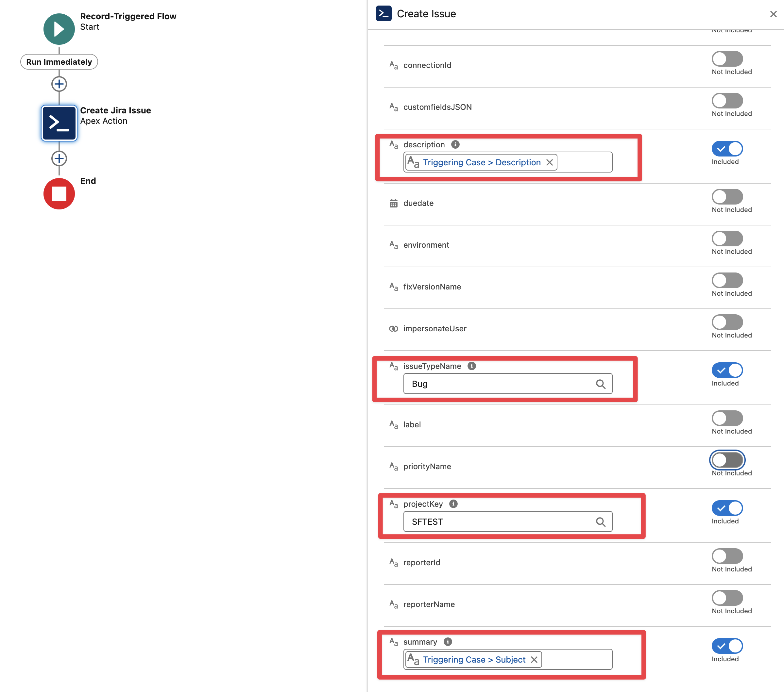Add element before End with plus icon

pyautogui.click(x=59, y=158)
